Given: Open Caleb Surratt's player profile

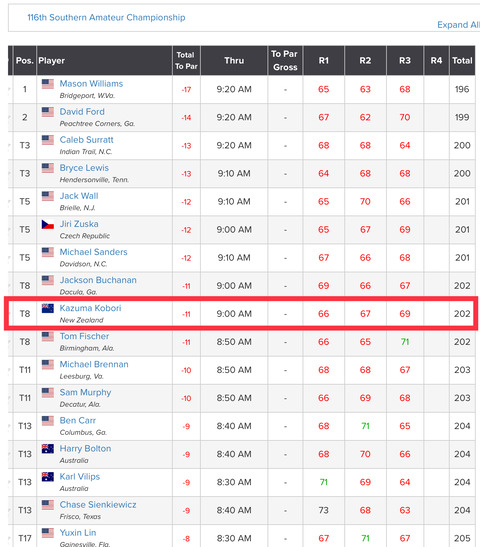Looking at the screenshot, I should (87, 140).
